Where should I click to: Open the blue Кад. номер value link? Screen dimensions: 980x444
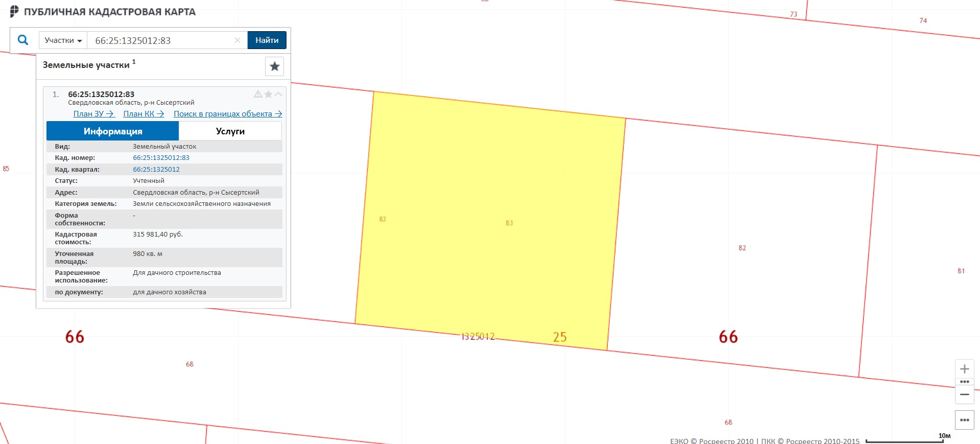pos(161,158)
